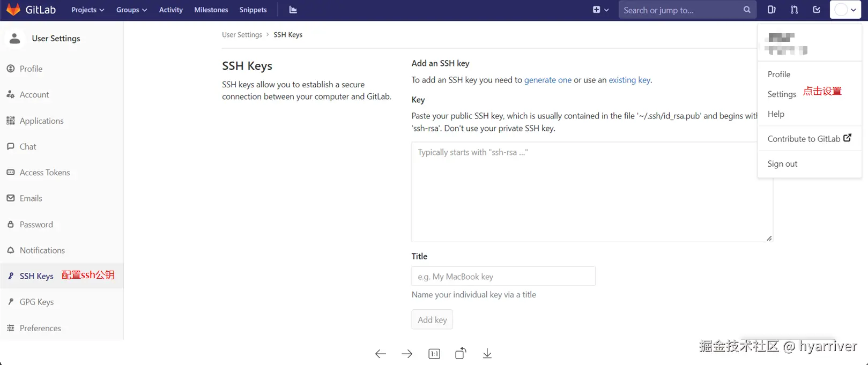
Task: Go to previous image with left arrow
Action: 381,354
